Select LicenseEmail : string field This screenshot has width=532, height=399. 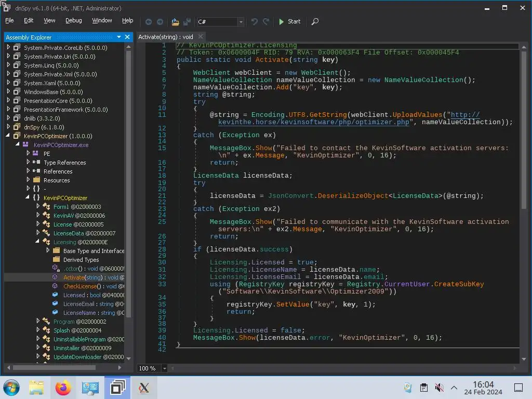click(94, 303)
